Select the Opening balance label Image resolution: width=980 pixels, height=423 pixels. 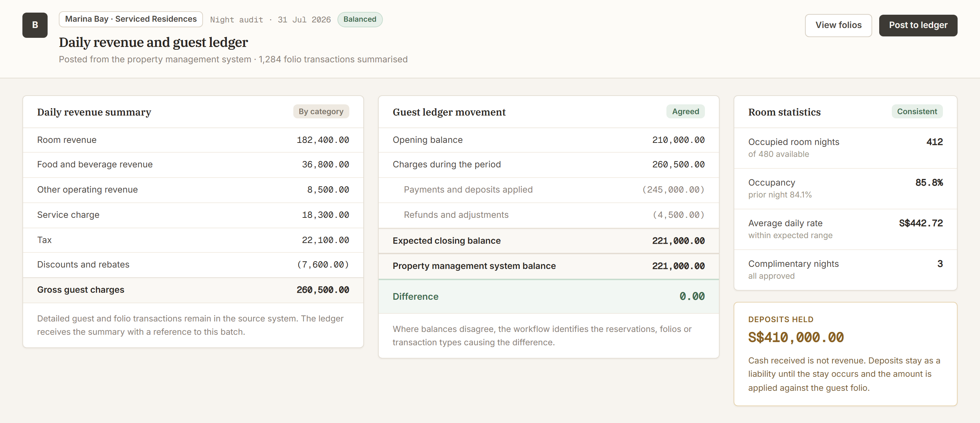[x=428, y=140]
